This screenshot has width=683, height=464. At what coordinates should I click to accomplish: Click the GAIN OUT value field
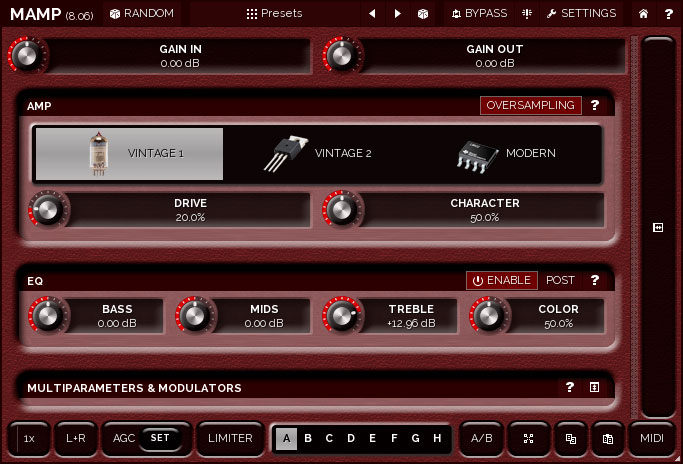tap(494, 56)
